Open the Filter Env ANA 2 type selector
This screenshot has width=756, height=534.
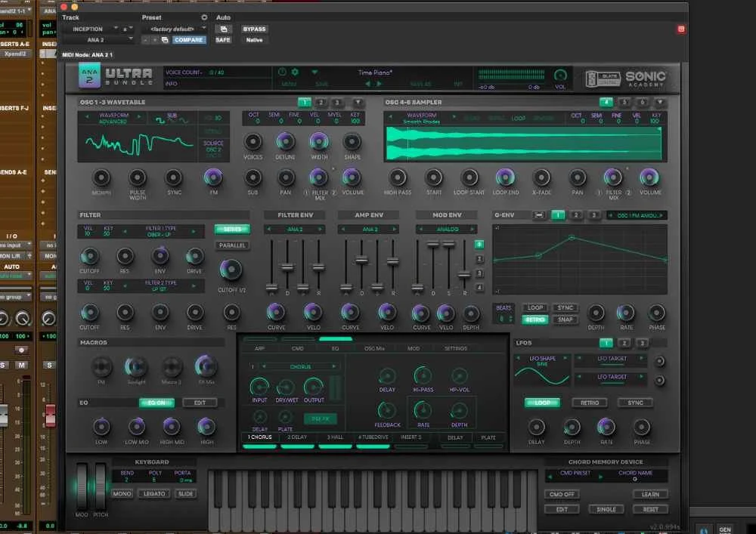(x=295, y=230)
